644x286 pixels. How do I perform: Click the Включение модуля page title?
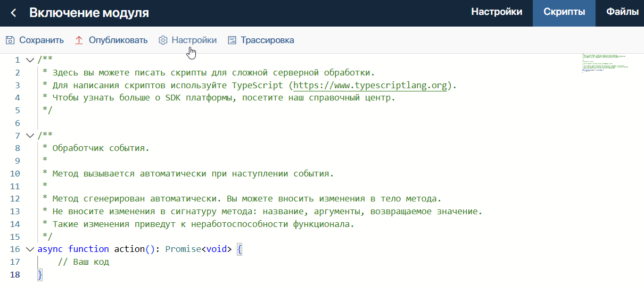coord(89,13)
